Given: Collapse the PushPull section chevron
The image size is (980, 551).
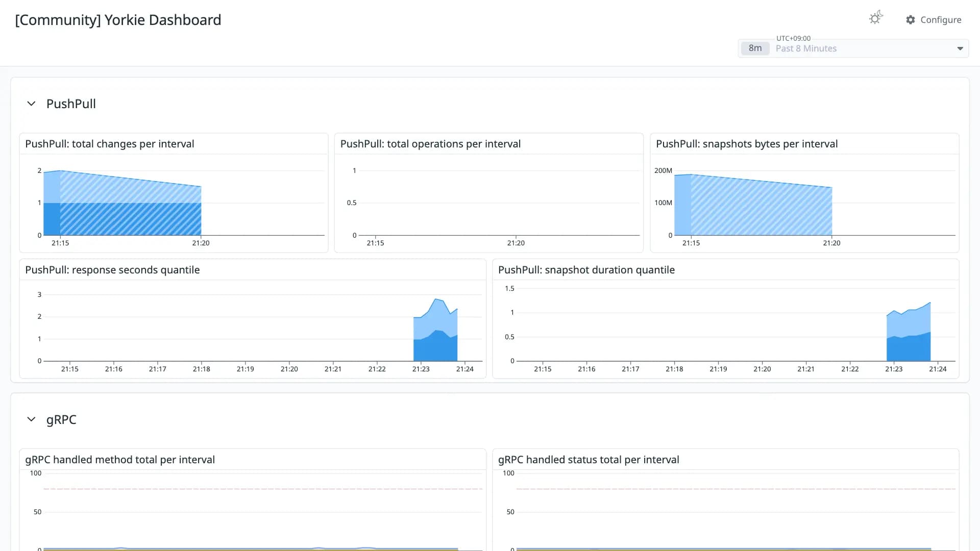Looking at the screenshot, I should (31, 104).
